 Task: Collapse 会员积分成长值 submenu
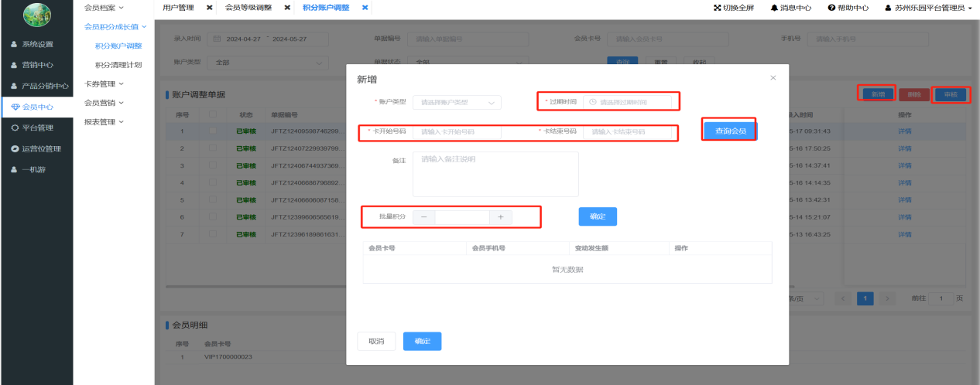click(115, 26)
